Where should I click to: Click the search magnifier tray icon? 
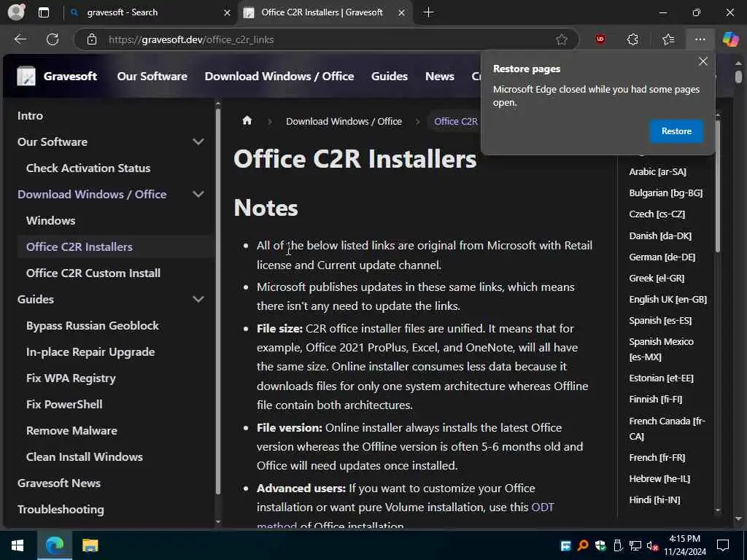click(x=583, y=545)
